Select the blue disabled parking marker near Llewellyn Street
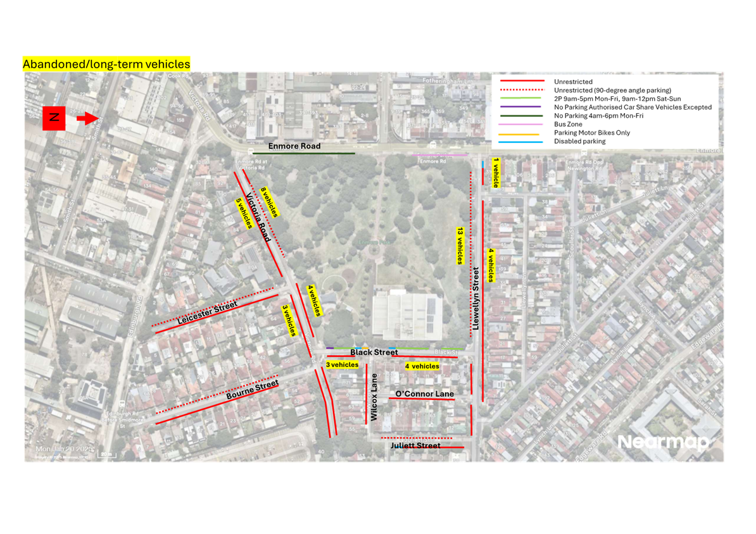This screenshot has height=534, width=756. coord(483,165)
